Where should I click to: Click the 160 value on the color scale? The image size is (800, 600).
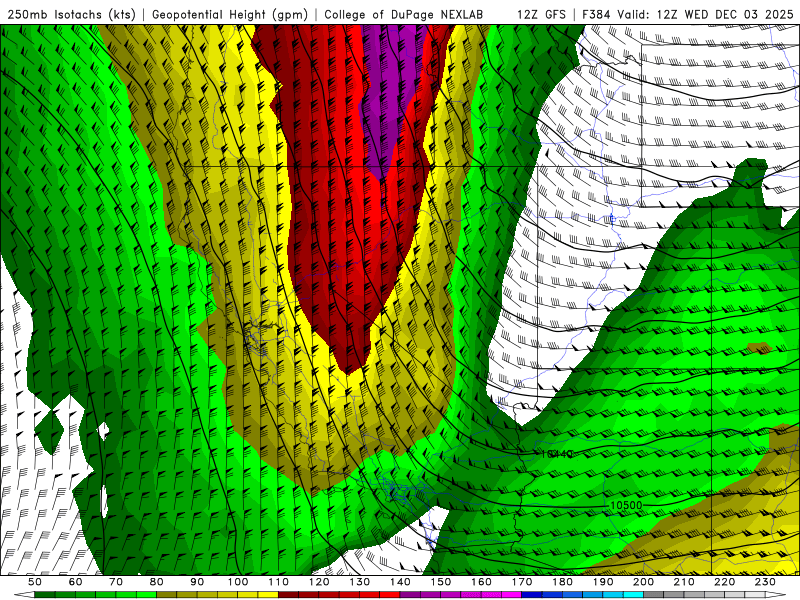481,582
